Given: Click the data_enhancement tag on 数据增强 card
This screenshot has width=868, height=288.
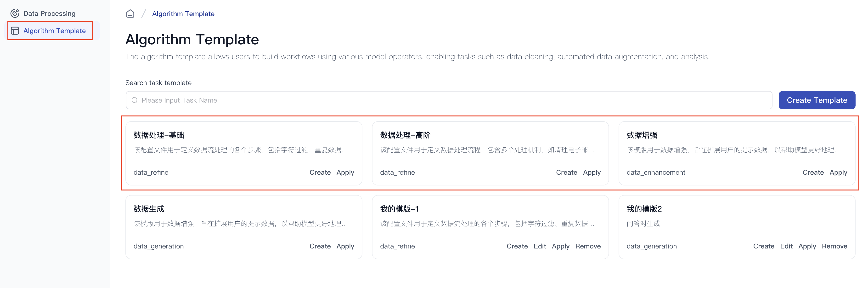Looking at the screenshot, I should pos(656,172).
